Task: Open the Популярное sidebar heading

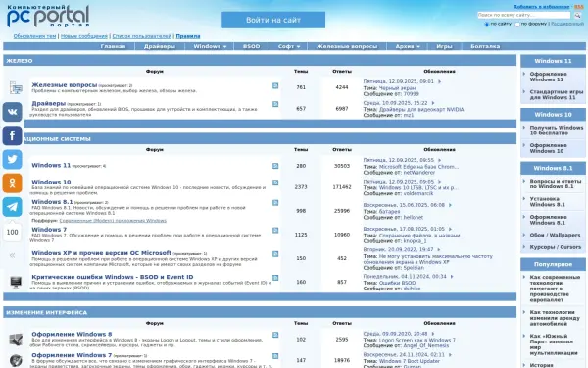Action: (x=553, y=264)
